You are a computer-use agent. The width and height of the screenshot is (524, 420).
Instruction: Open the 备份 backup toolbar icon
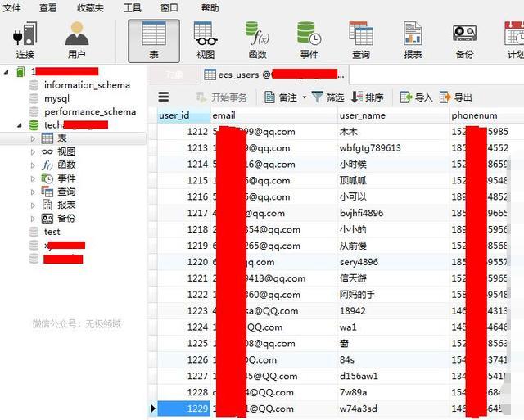(464, 40)
